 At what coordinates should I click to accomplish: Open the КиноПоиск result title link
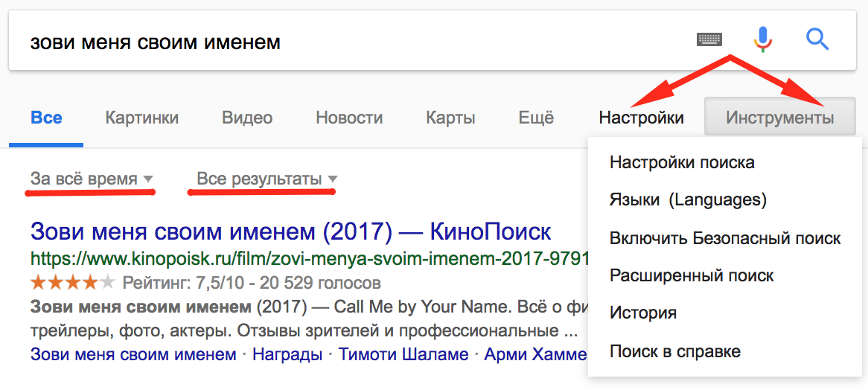point(290,231)
